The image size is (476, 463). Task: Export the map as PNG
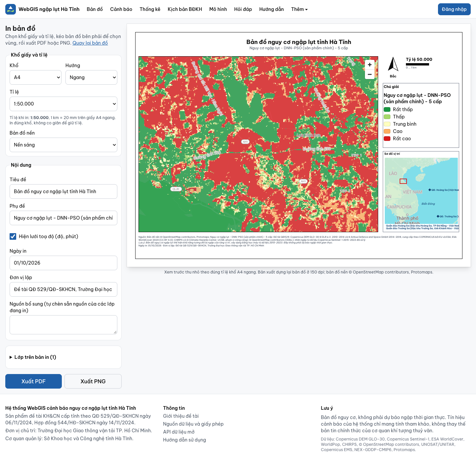click(93, 381)
